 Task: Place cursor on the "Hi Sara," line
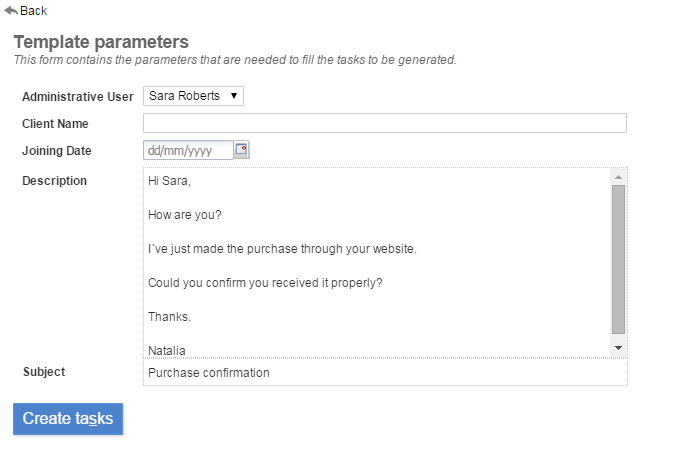click(x=169, y=181)
